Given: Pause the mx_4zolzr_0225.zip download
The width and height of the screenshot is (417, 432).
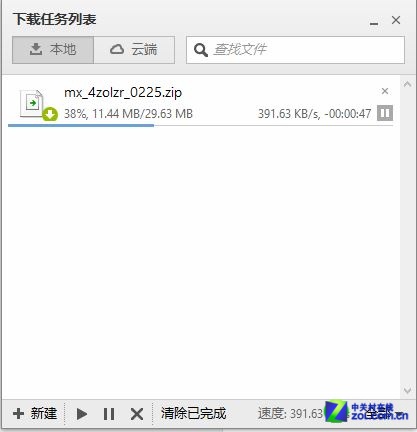Looking at the screenshot, I should click(385, 113).
